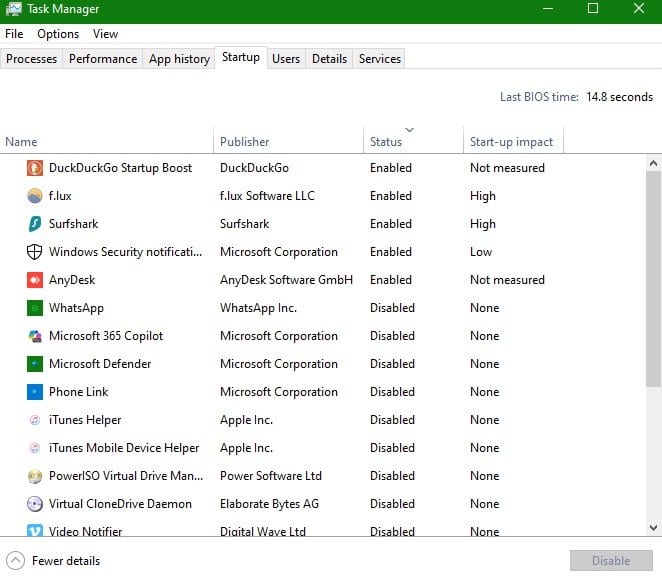Select the AnyDesk entry name
The image size is (662, 583).
pos(72,280)
